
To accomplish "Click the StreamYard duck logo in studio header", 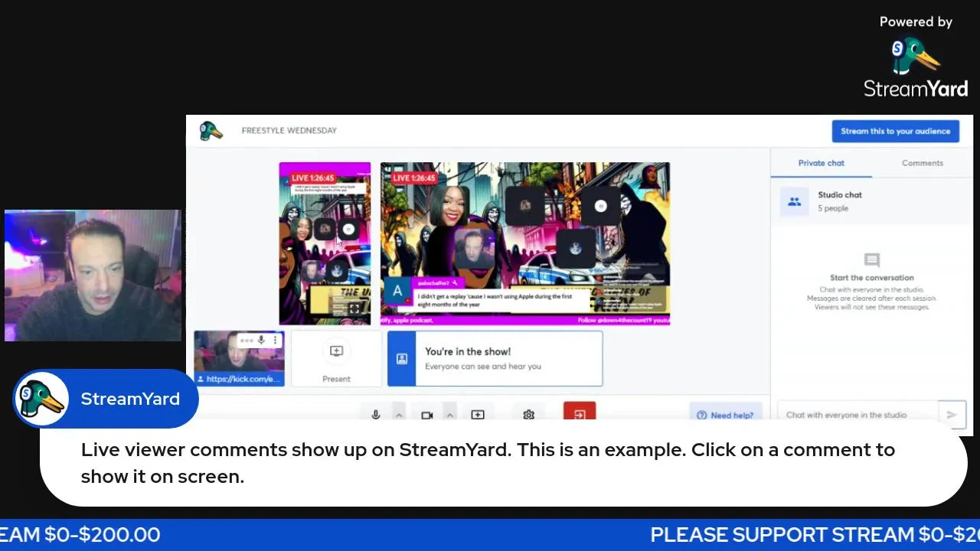I will tap(211, 131).
